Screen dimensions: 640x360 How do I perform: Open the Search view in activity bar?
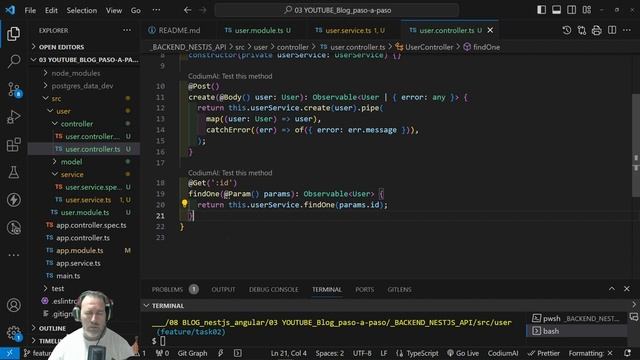[x=13, y=61]
